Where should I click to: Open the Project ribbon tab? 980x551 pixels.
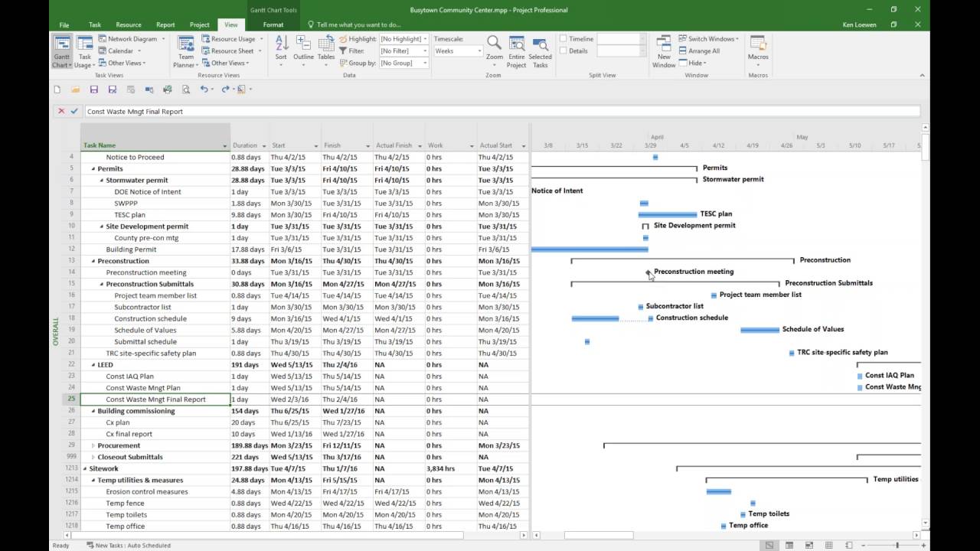tap(200, 24)
